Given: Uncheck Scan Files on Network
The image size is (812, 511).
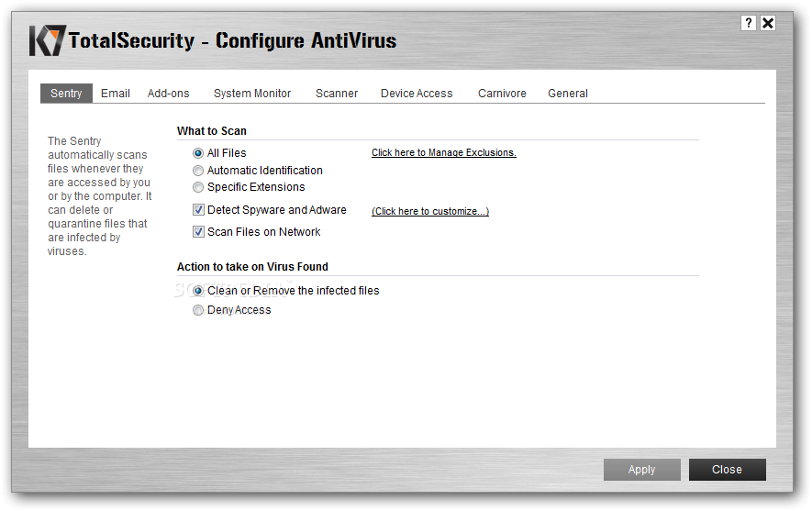Looking at the screenshot, I should pos(198,232).
